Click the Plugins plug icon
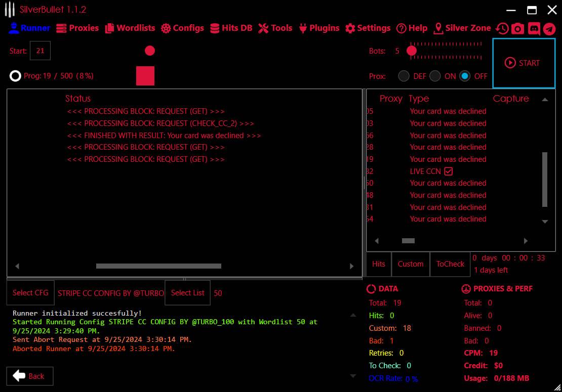Viewport: 562px width, 392px height. click(x=303, y=28)
